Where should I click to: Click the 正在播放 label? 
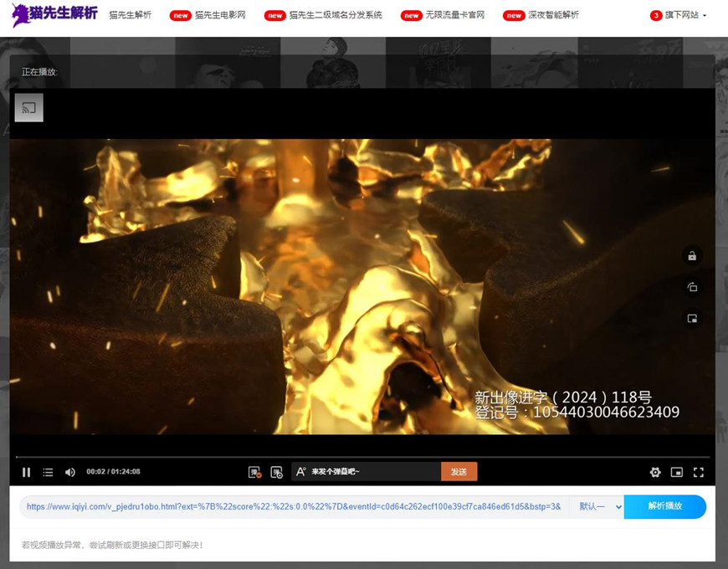(x=39, y=71)
